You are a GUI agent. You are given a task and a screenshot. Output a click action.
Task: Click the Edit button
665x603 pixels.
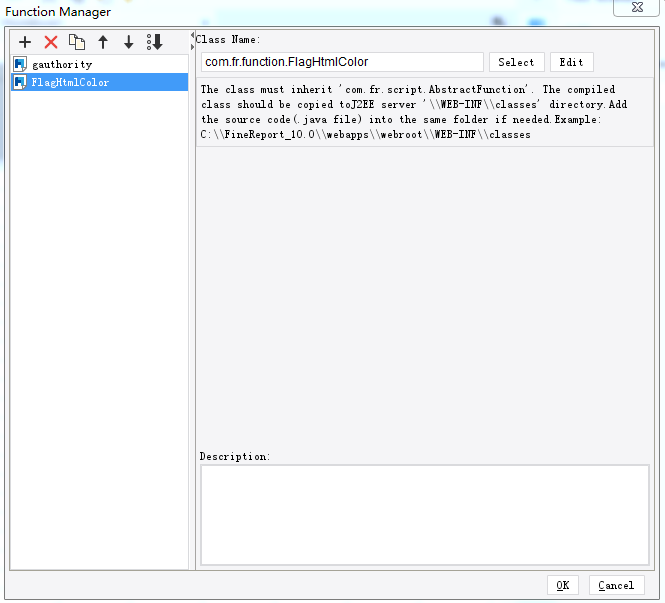[571, 62]
